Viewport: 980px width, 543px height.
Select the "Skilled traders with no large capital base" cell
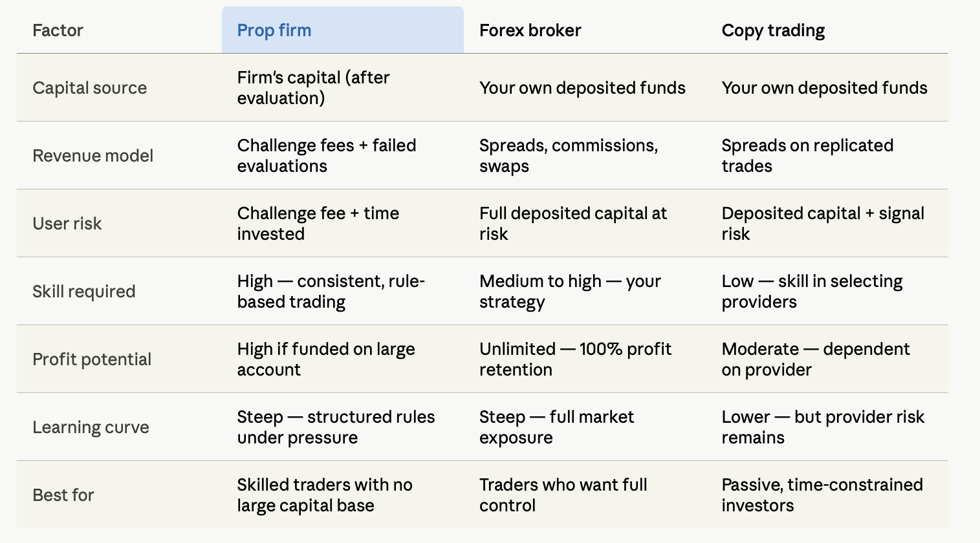[x=325, y=495]
